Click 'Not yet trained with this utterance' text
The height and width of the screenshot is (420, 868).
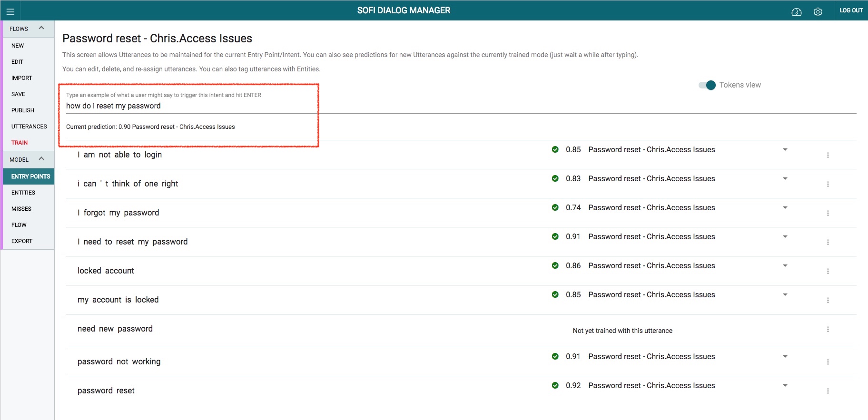point(622,331)
